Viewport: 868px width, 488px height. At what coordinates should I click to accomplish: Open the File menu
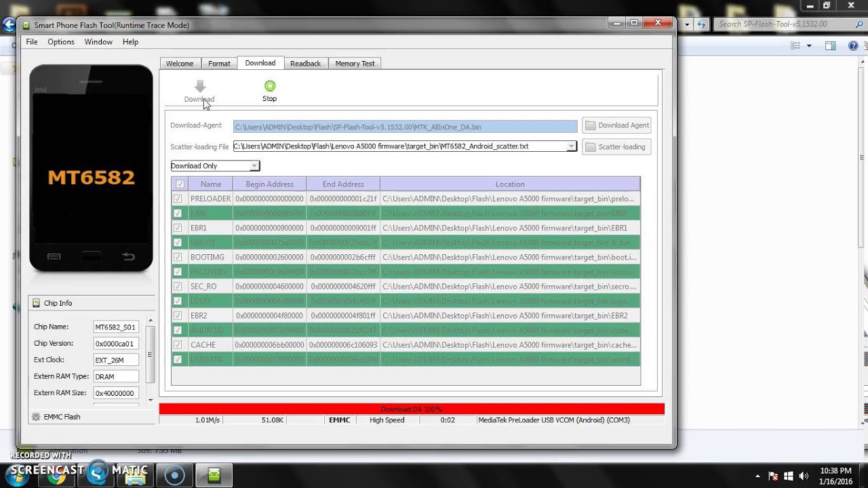pos(32,41)
